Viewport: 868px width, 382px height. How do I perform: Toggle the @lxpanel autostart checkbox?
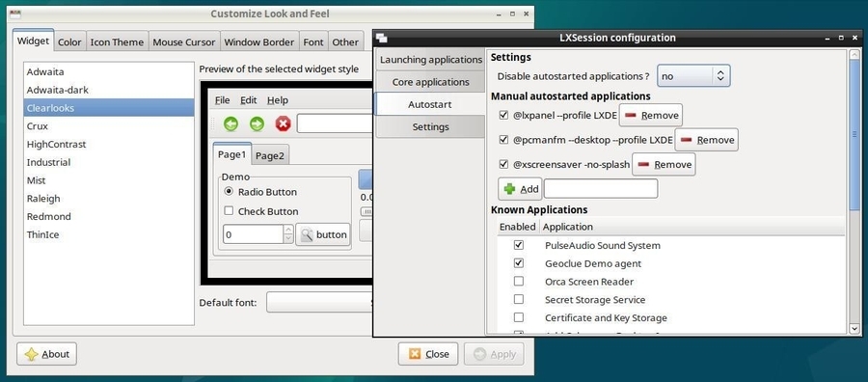pos(503,115)
